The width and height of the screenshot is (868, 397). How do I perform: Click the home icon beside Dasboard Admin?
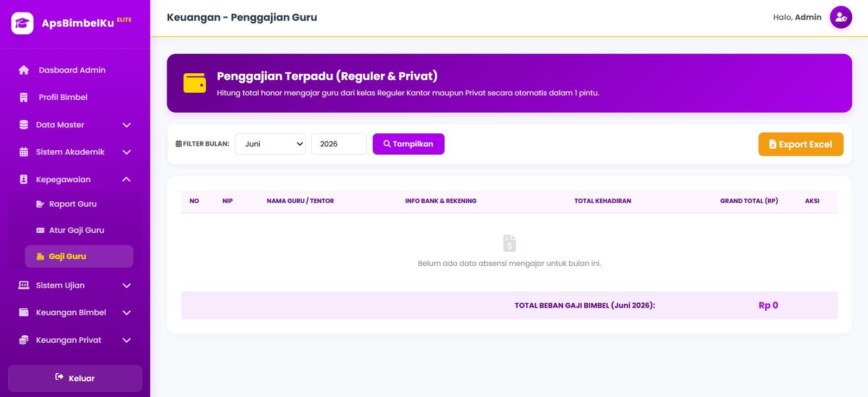coord(24,70)
